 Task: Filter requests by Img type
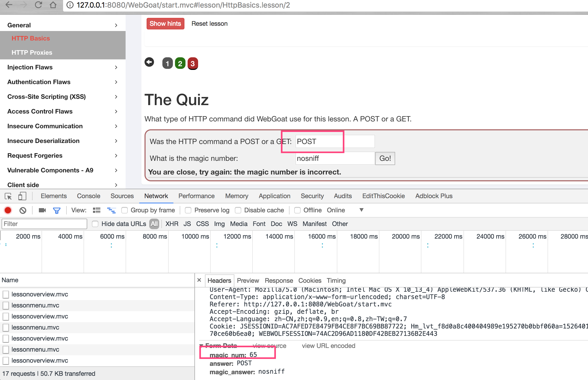219,224
